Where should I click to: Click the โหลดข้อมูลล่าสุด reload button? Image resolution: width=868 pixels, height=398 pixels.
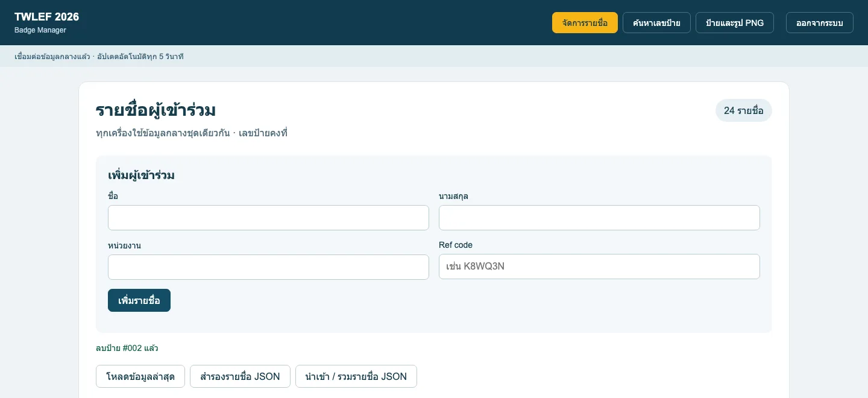pyautogui.click(x=140, y=376)
